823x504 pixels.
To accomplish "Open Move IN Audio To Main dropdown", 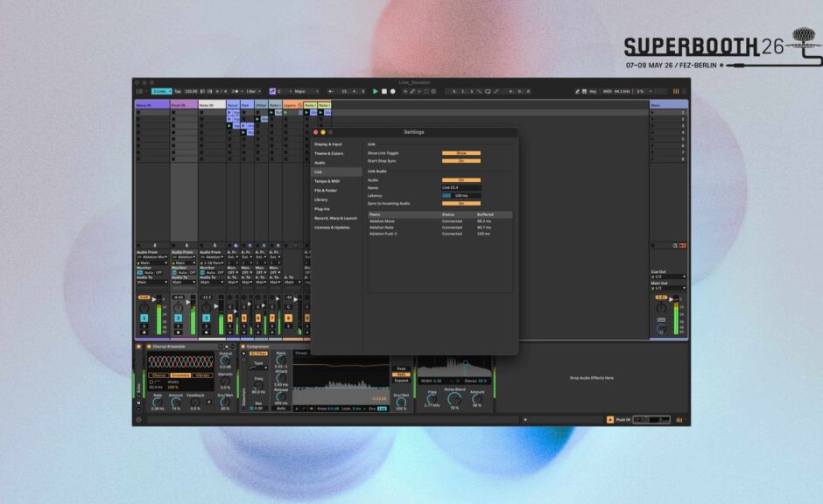I will [x=152, y=282].
